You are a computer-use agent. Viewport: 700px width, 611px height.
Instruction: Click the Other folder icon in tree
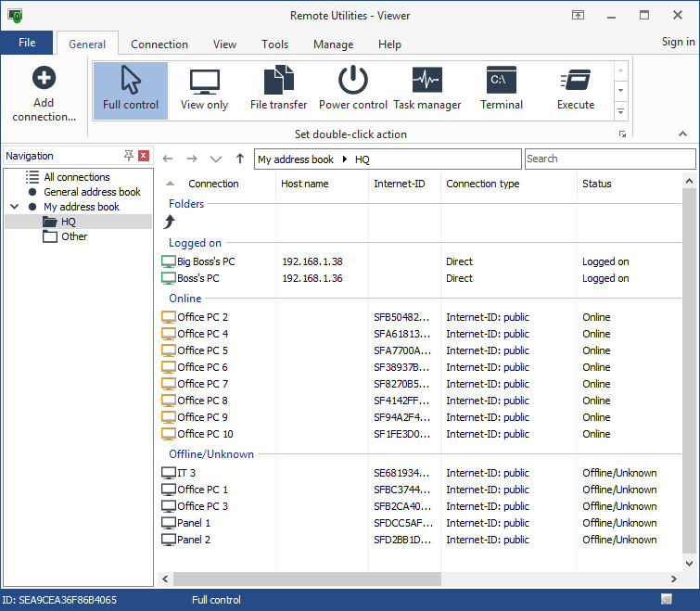pos(50,236)
